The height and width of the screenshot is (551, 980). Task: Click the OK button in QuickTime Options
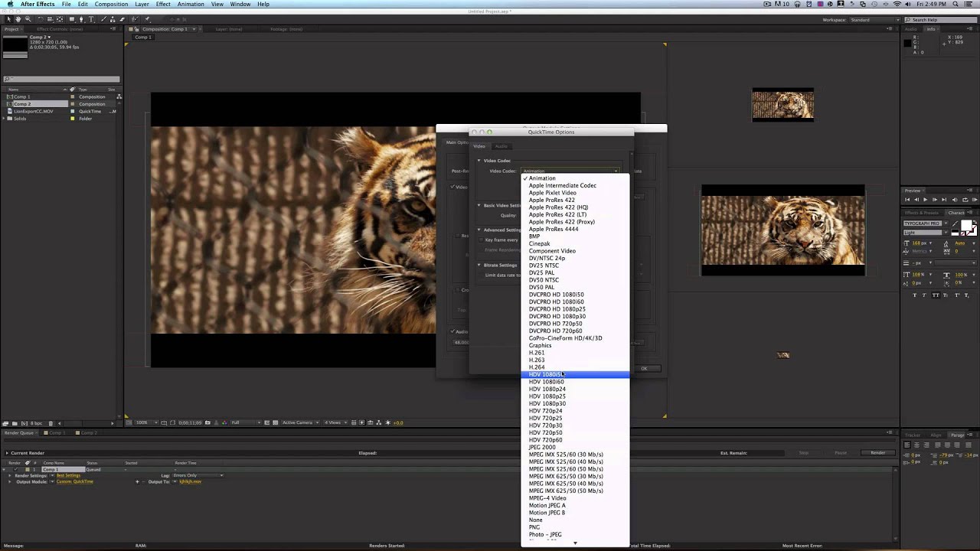pos(644,369)
